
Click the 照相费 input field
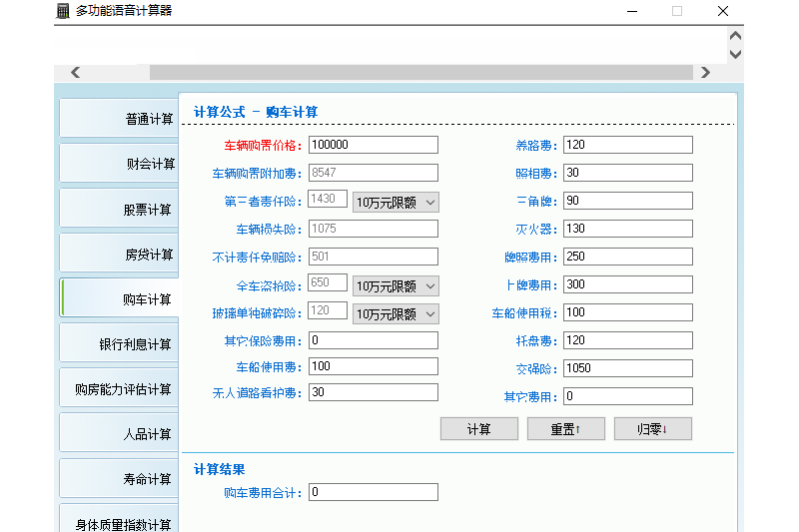click(628, 173)
